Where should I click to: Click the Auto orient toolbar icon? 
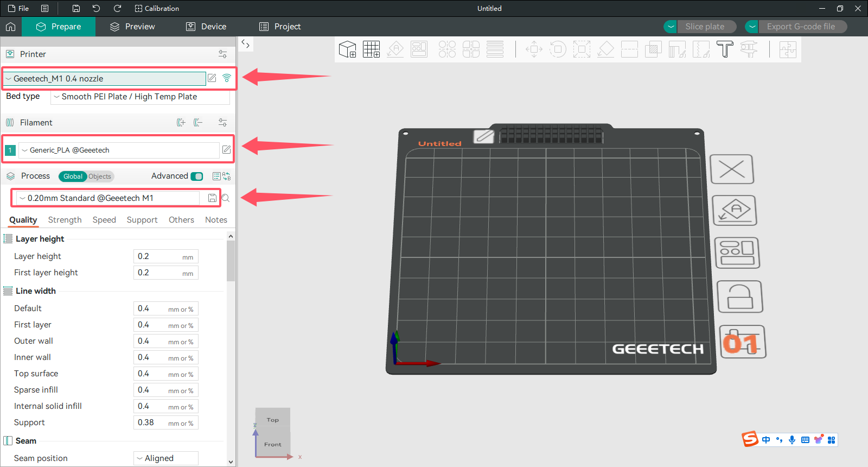coord(395,49)
